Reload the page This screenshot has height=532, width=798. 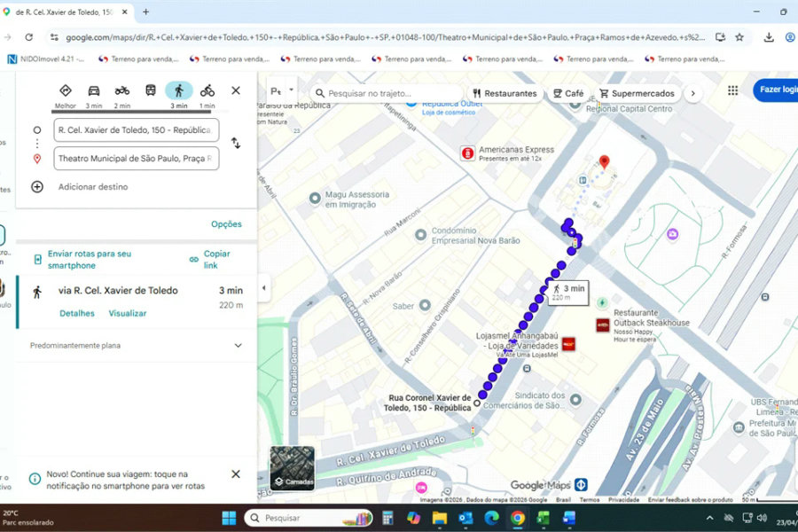click(x=29, y=37)
